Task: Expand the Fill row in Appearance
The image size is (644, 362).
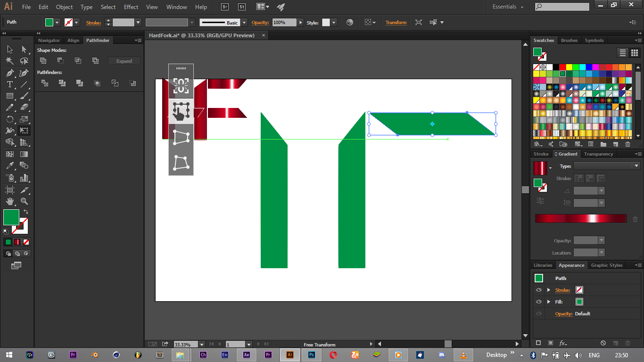Action: point(548,302)
